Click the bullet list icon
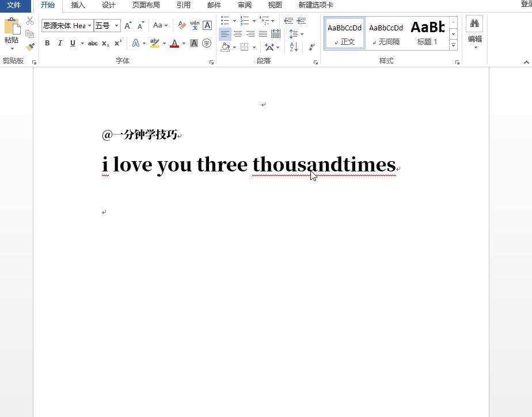The height and width of the screenshot is (417, 532). click(x=225, y=21)
